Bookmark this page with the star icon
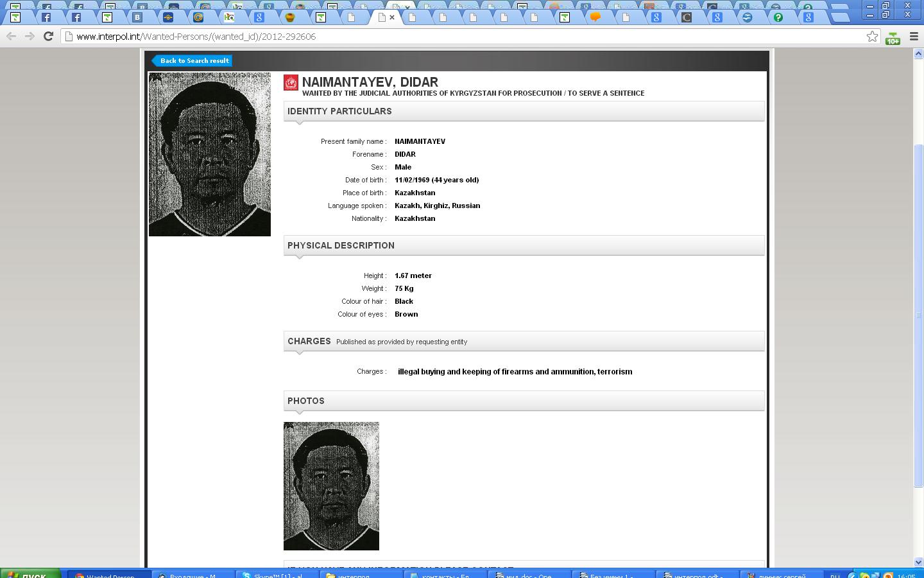The image size is (924, 578). point(872,37)
